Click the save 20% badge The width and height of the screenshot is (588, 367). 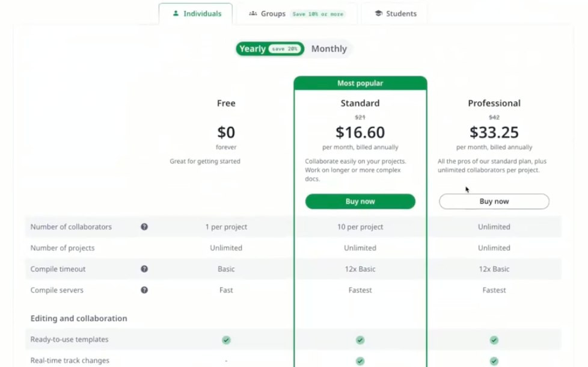[x=284, y=49]
